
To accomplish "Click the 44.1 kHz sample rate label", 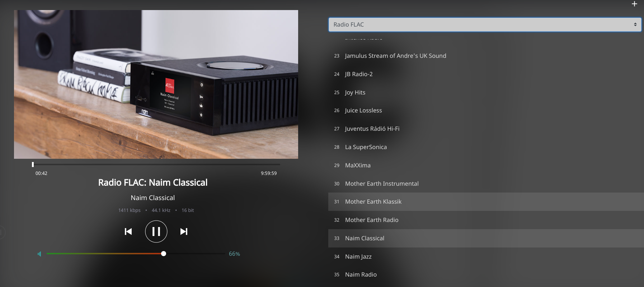I will (x=161, y=210).
